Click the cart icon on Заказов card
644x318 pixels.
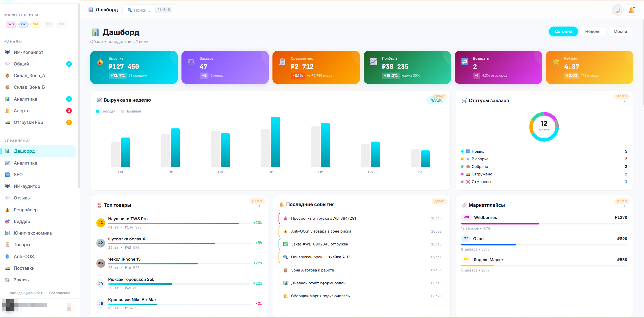click(191, 62)
